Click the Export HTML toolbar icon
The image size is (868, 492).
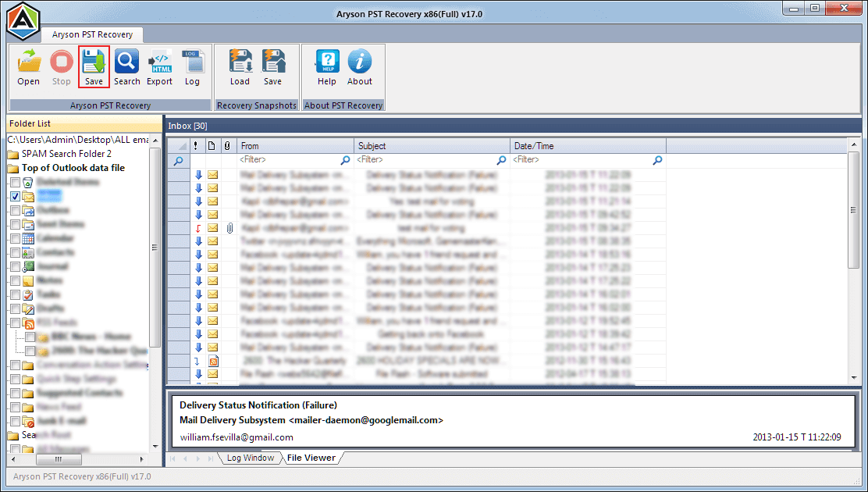pyautogui.click(x=159, y=67)
